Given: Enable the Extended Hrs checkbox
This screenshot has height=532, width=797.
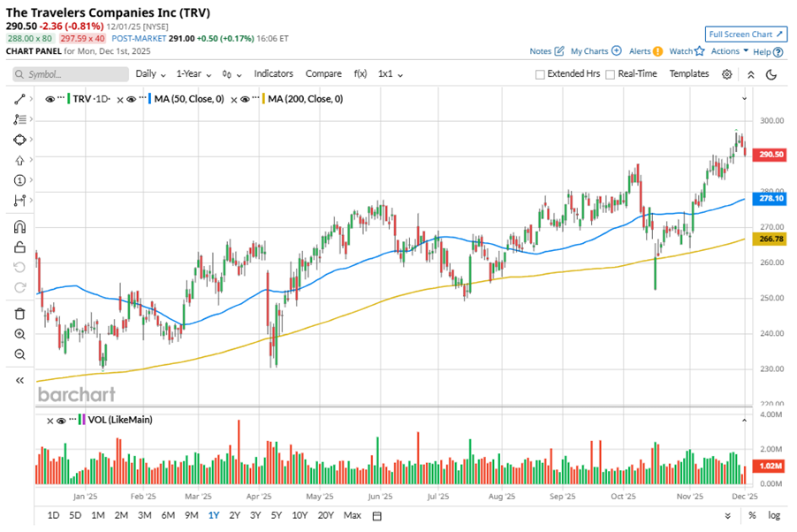Looking at the screenshot, I should tap(541, 74).
